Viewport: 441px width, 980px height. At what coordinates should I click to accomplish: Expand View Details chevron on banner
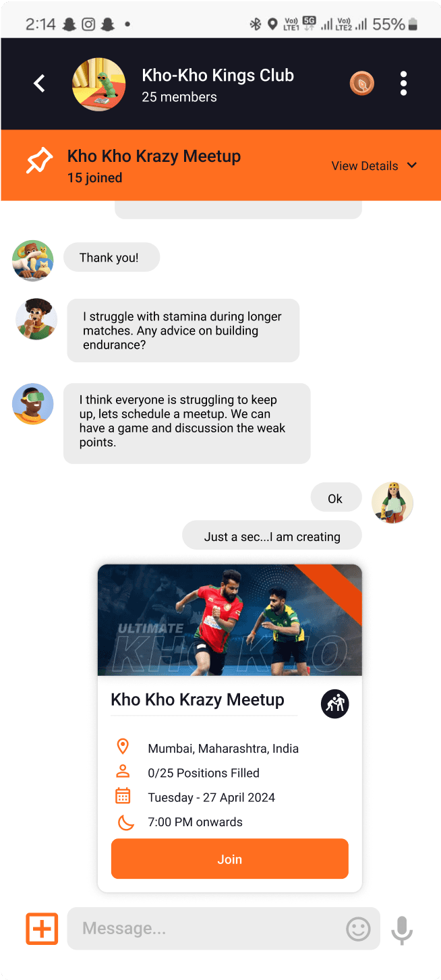[412, 166]
